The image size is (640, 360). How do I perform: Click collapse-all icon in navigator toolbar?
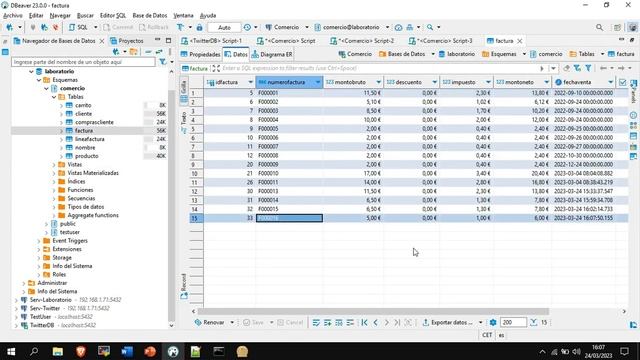(148, 52)
